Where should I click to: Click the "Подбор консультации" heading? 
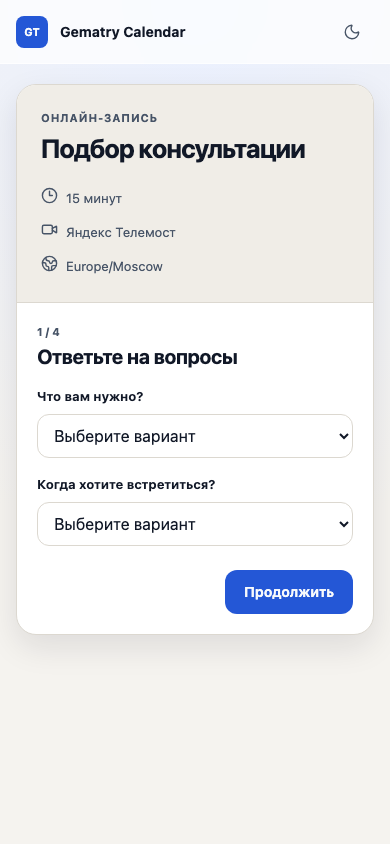[x=173, y=150]
